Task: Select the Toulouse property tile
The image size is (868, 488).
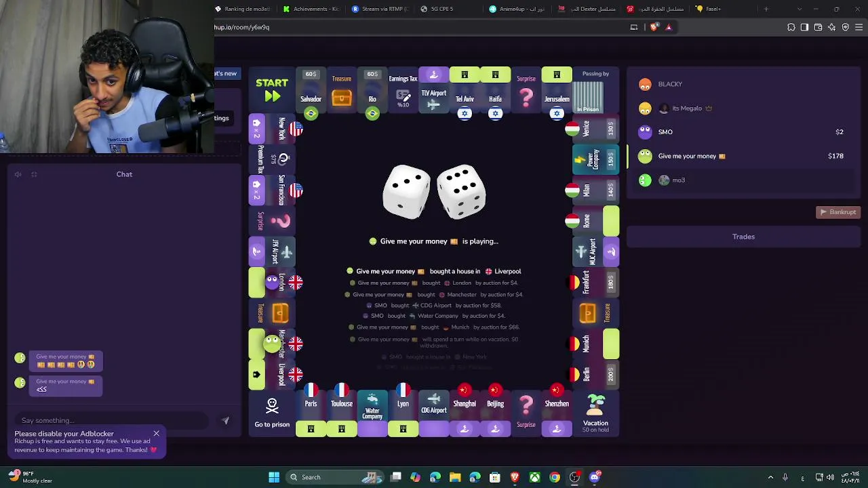Action: click(x=342, y=413)
